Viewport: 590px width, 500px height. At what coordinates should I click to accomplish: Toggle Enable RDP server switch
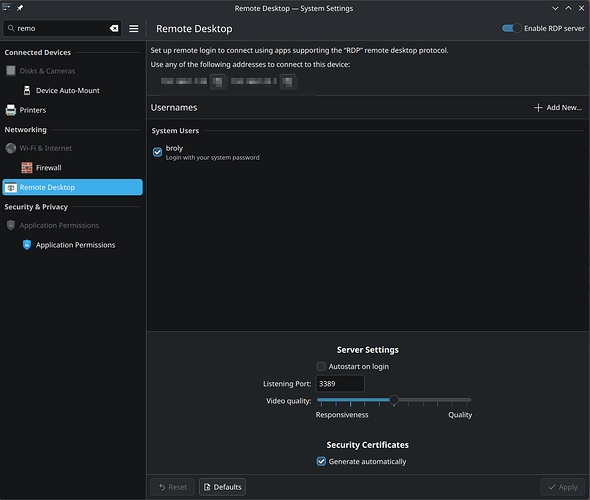(511, 28)
